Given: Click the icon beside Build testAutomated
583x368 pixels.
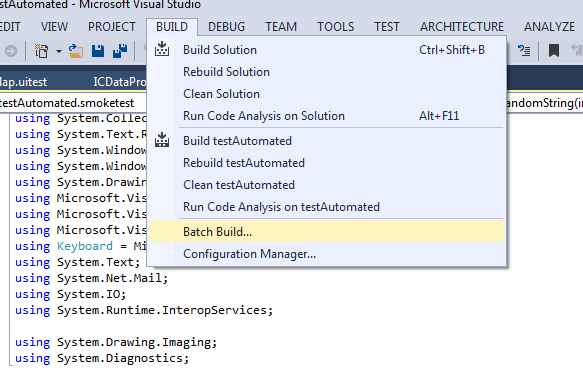Looking at the screenshot, I should 162,140.
